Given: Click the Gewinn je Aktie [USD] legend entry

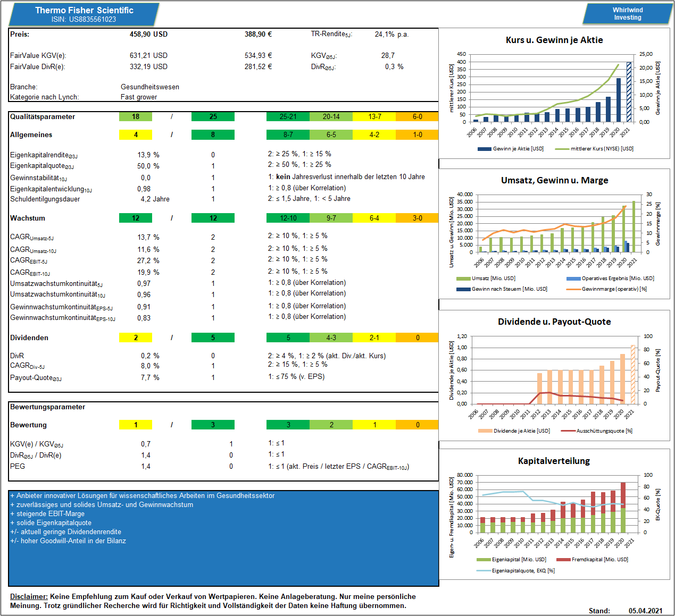Looking at the screenshot, I should tap(511, 149).
